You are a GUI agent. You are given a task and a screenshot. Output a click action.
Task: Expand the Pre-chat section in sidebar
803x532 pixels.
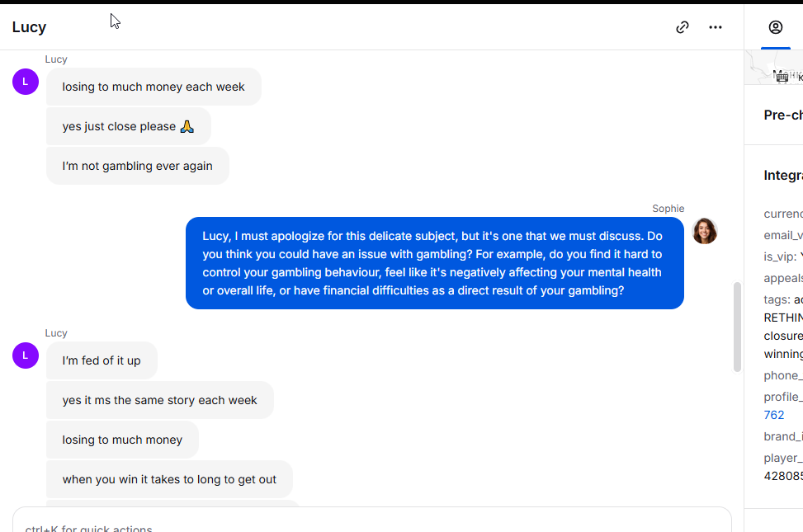[x=783, y=115]
